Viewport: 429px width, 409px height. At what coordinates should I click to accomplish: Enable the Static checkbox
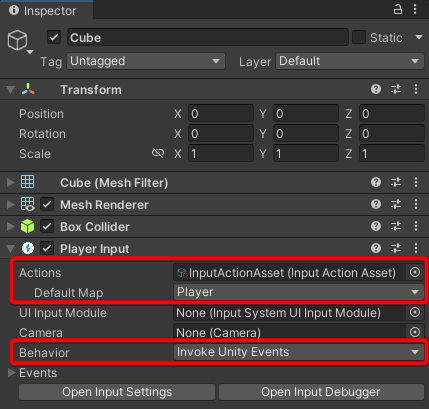tap(359, 37)
